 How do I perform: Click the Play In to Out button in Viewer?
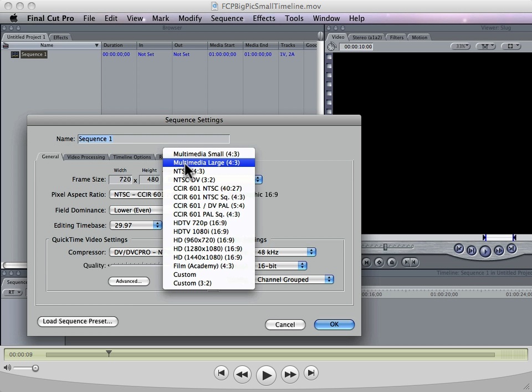tap(472, 251)
